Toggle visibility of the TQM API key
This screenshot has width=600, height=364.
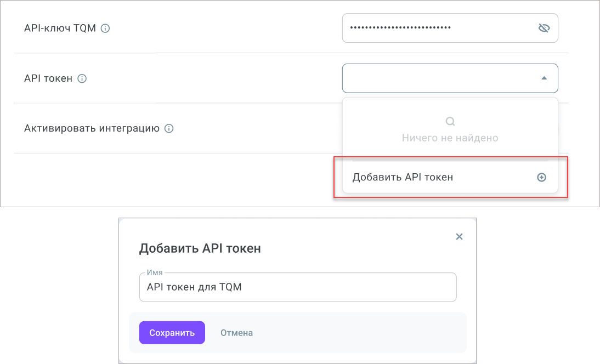pyautogui.click(x=544, y=28)
